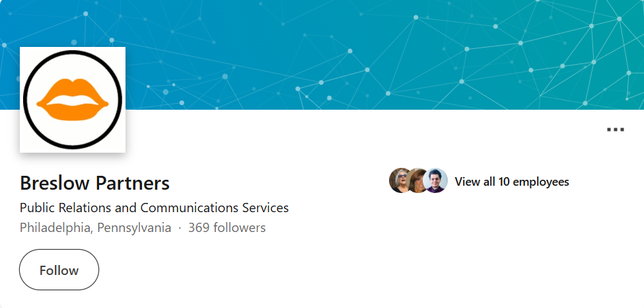Click the word "employees" in the employees link
This screenshot has width=644, height=308.
[x=541, y=182]
